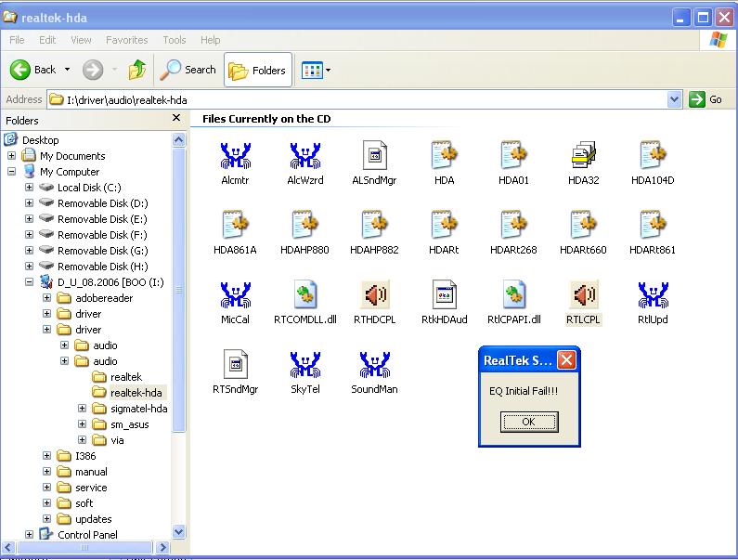
Task: Select the RTHDCPL speaker icon
Action: click(x=375, y=294)
